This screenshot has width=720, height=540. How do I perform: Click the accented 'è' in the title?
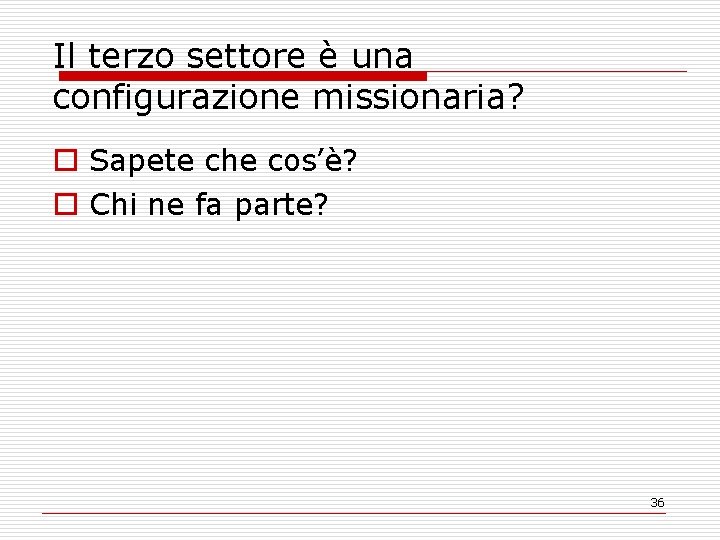[x=328, y=56]
